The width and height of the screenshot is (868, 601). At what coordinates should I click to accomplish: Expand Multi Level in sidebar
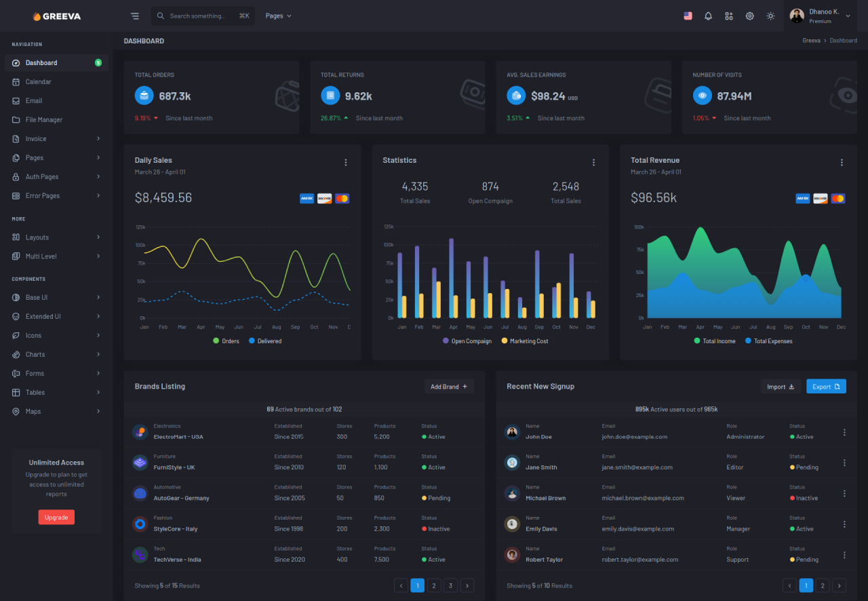56,256
